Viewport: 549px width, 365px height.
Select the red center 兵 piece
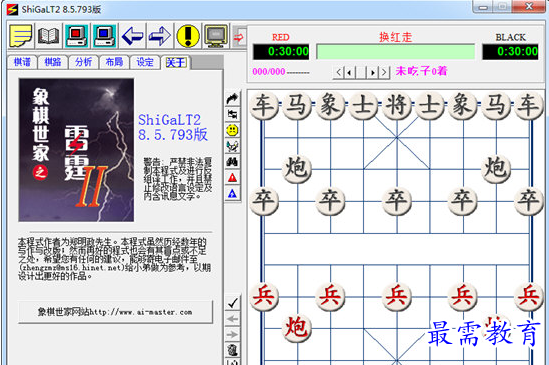[397, 296]
